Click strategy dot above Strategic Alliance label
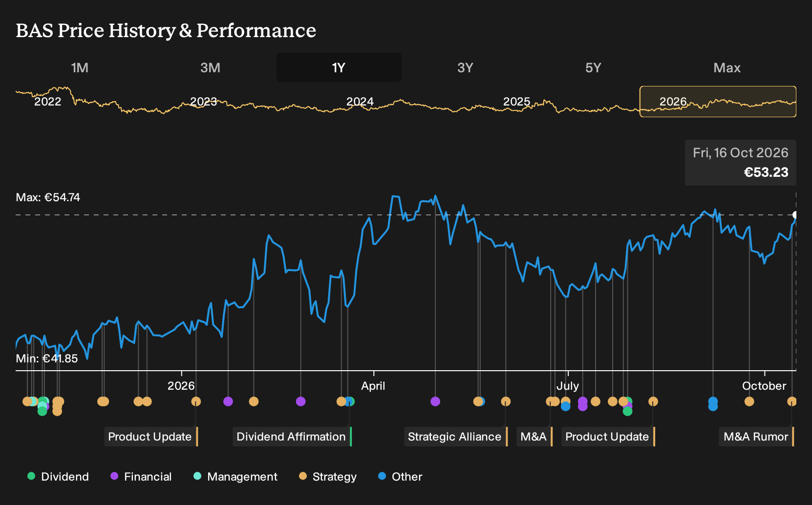The height and width of the screenshot is (505, 812). click(x=506, y=401)
